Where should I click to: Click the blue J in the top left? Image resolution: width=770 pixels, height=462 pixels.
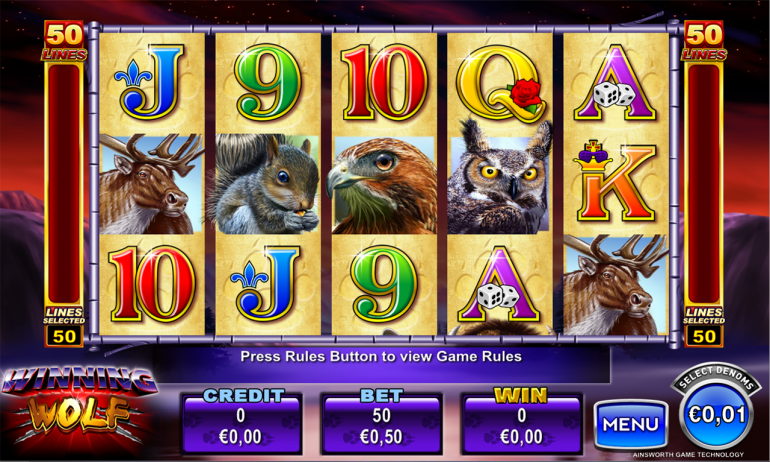click(150, 82)
